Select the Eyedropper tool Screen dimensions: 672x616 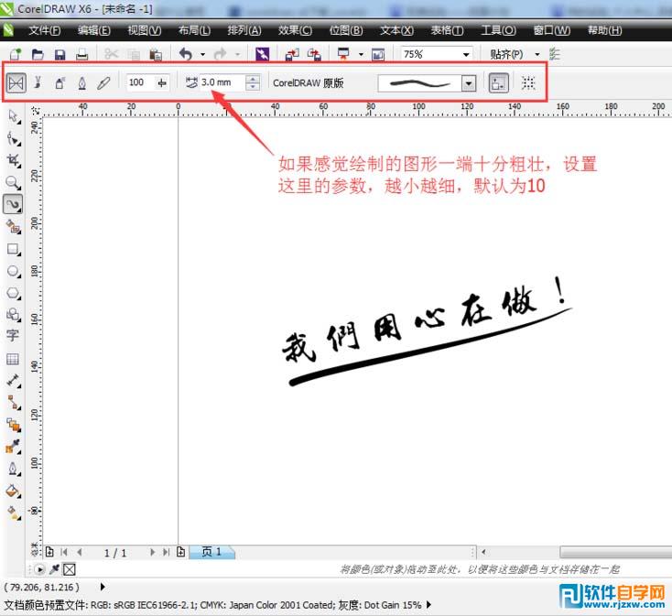tap(14, 447)
